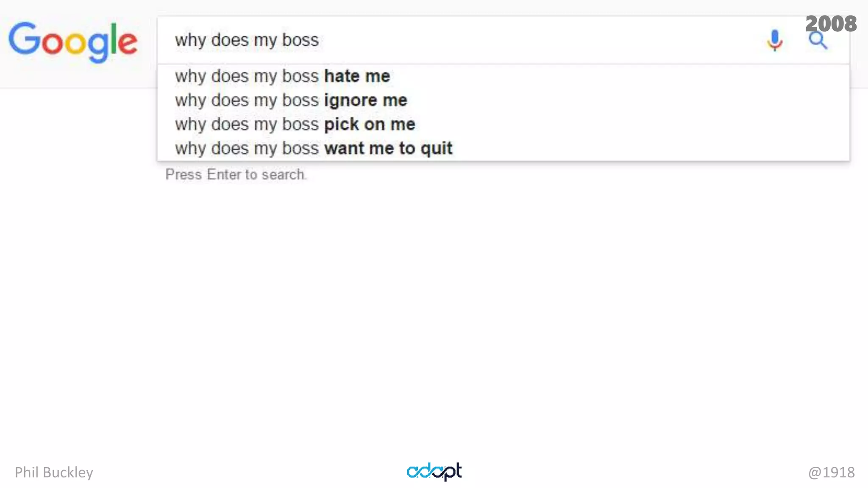Click the bold 'ignore me' suggestion text
Image resolution: width=868 pixels, height=488 pixels.
pos(365,100)
